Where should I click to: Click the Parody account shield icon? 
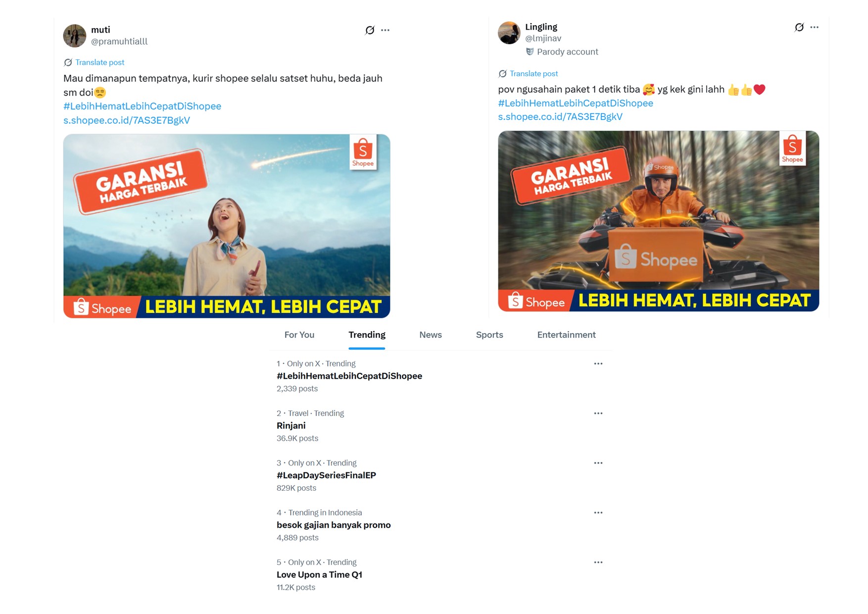pos(530,51)
